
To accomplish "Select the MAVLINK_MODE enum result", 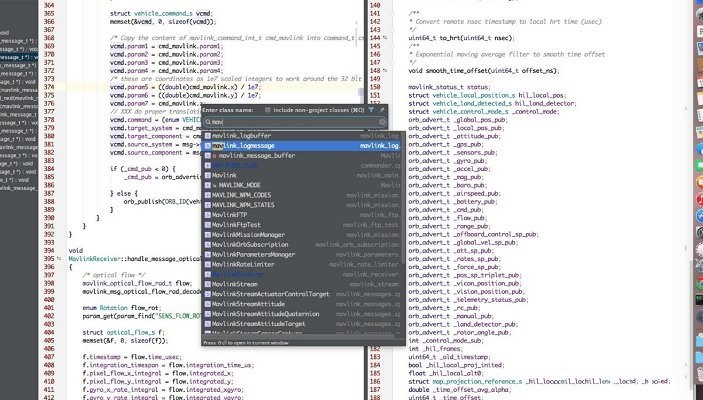I will pyautogui.click(x=303, y=185).
